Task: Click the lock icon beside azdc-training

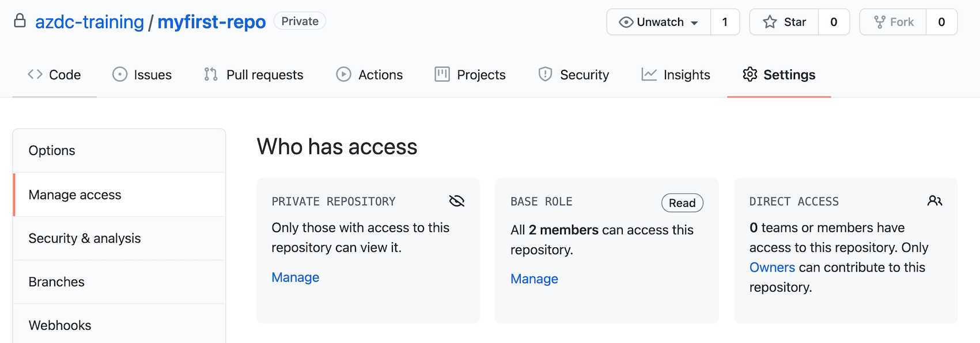Action: tap(20, 21)
